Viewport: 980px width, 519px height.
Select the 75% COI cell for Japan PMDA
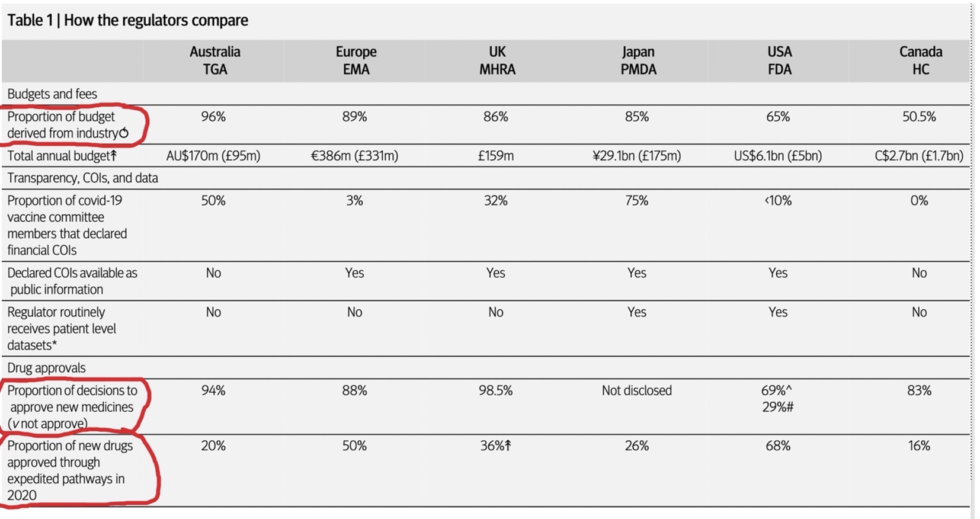(636, 201)
